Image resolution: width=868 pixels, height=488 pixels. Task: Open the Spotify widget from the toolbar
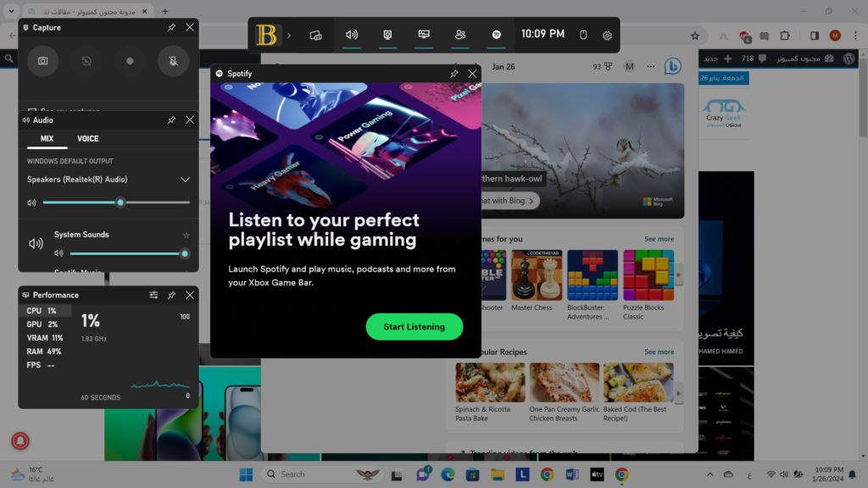pyautogui.click(x=497, y=35)
